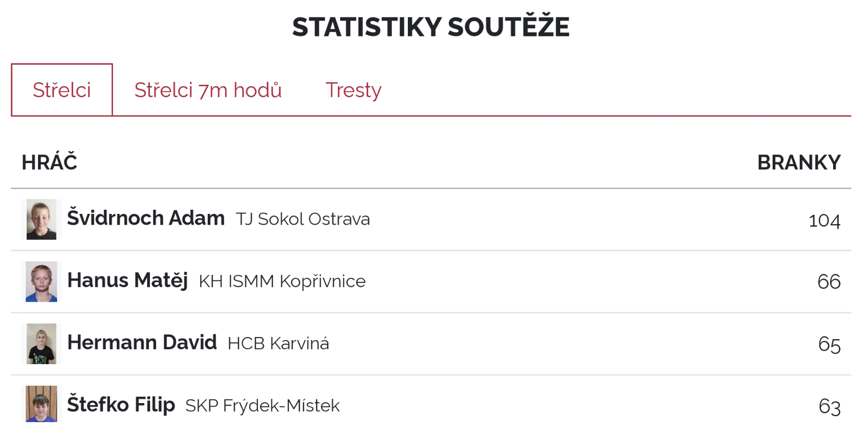Image resolution: width=868 pixels, height=438 pixels.
Task: Open Hermann David player name link
Action: coord(142,343)
